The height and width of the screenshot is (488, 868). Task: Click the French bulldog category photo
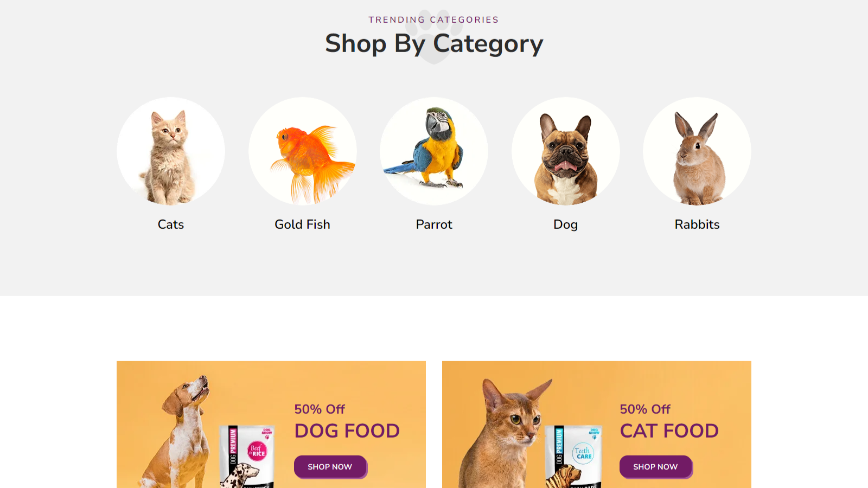pyautogui.click(x=566, y=151)
